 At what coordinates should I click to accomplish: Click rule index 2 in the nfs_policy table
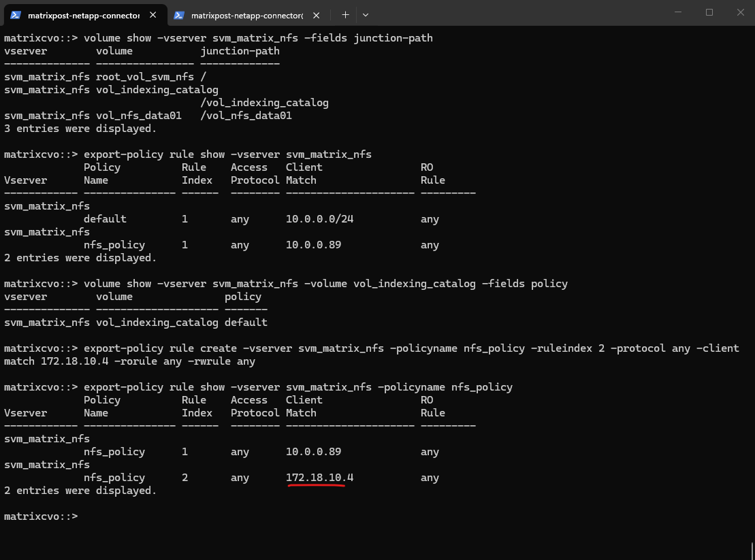(x=185, y=478)
